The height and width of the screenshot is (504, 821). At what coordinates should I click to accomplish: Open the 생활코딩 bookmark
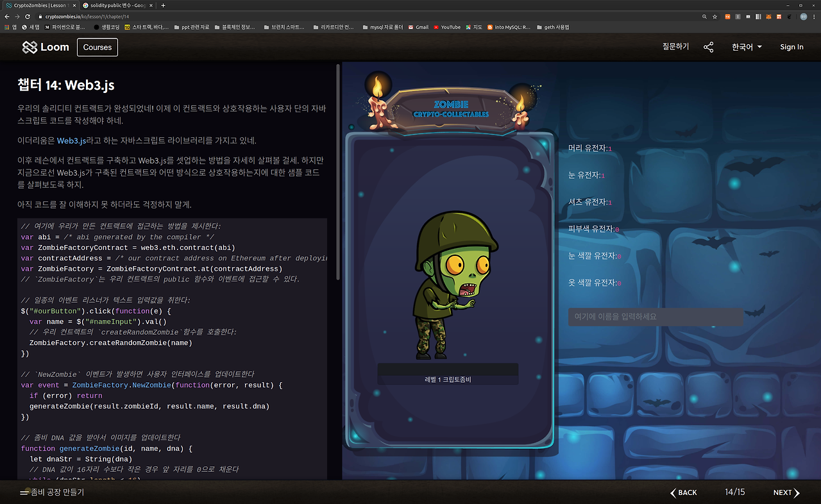tap(106, 27)
